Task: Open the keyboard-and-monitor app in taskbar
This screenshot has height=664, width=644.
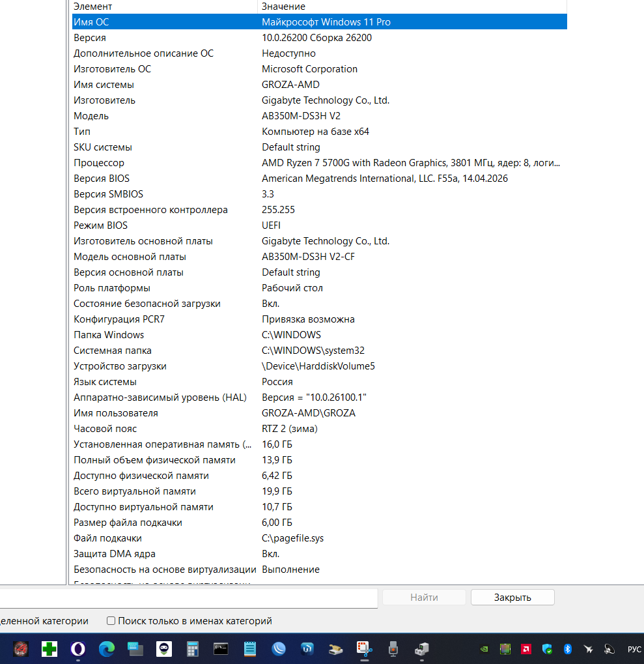Action: pos(135,649)
